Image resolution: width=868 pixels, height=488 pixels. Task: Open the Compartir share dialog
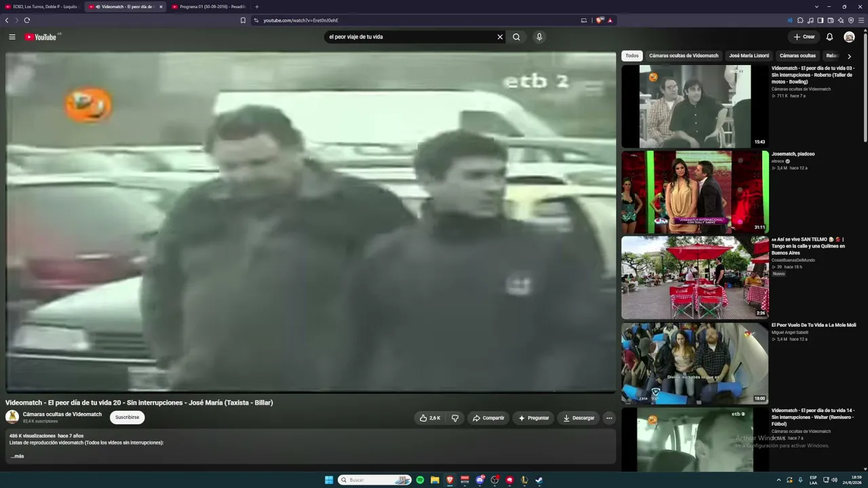488,418
